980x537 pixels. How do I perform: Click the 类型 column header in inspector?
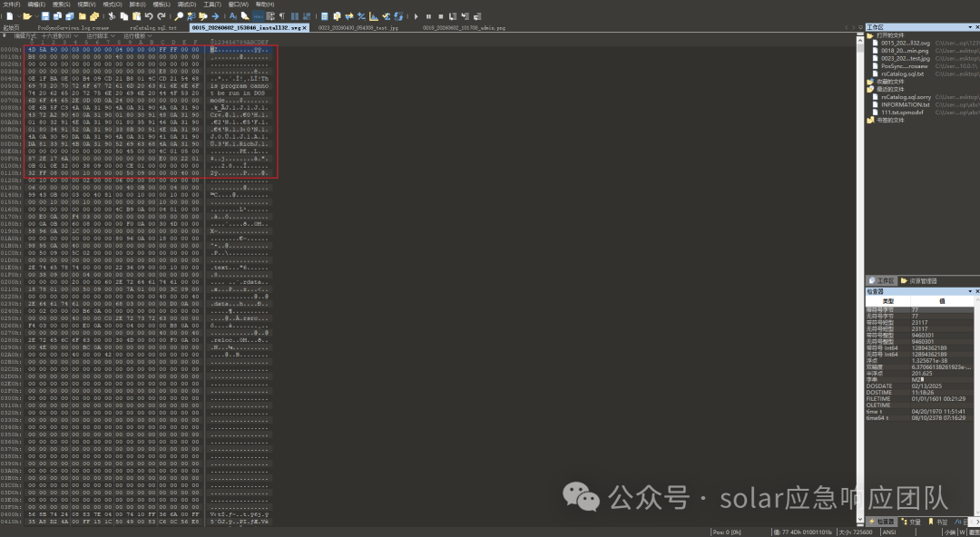[887, 300]
